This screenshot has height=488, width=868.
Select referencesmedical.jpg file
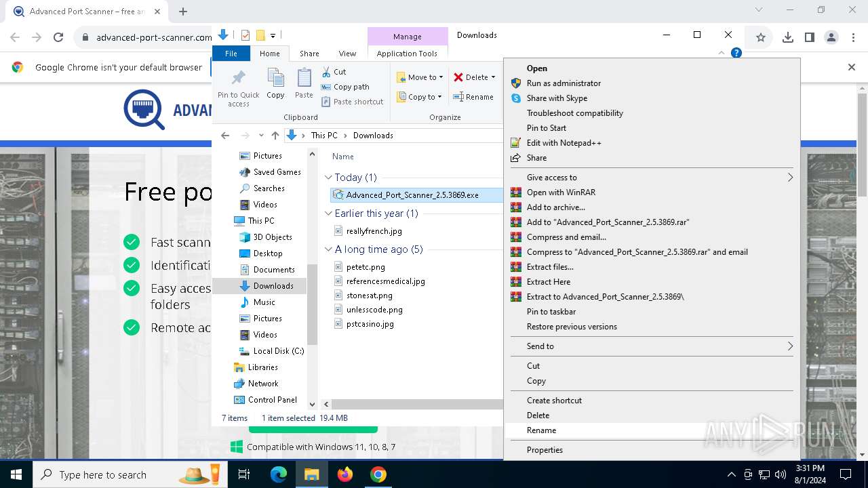(x=385, y=281)
